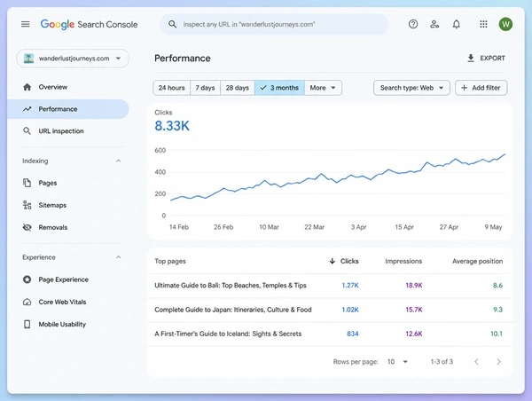Click the URL inspection magnifier icon
The height and width of the screenshot is (401, 532).
click(x=27, y=131)
